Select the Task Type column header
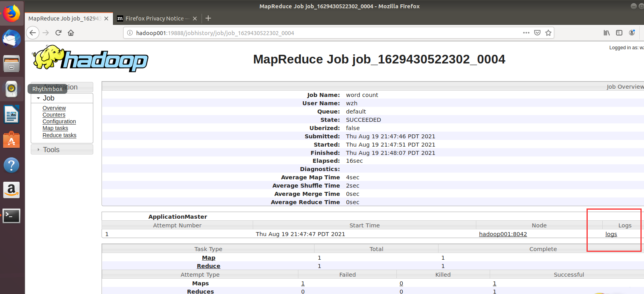This screenshot has width=644, height=294. coord(208,249)
